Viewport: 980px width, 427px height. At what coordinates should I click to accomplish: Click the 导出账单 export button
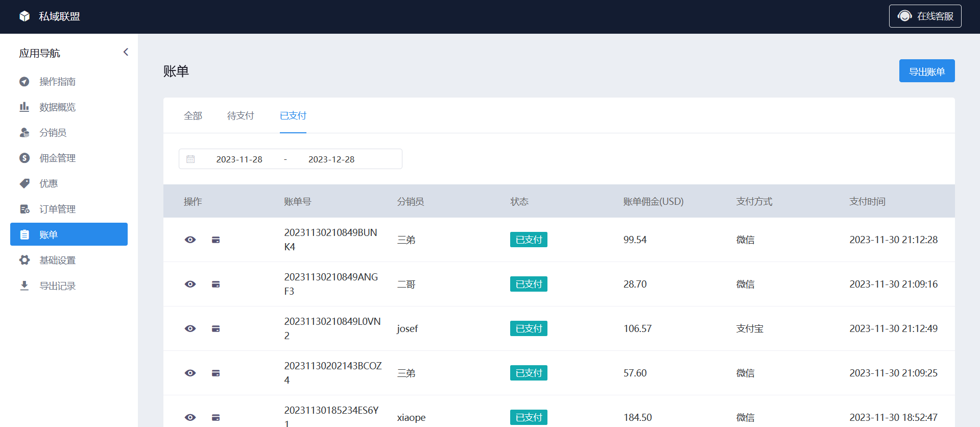pos(927,71)
